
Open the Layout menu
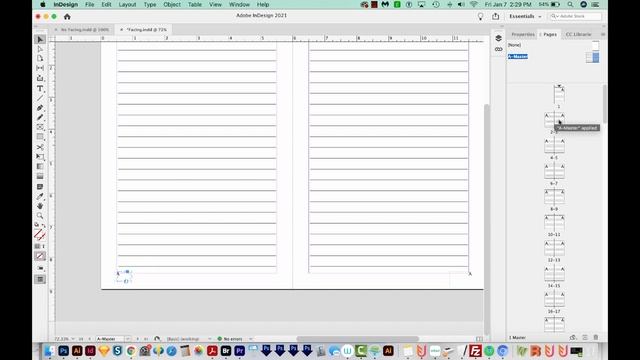[127, 4]
